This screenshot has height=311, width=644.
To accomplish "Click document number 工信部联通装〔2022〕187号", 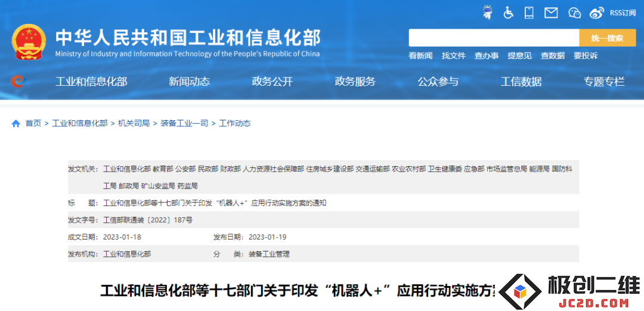I will pyautogui.click(x=148, y=220).
